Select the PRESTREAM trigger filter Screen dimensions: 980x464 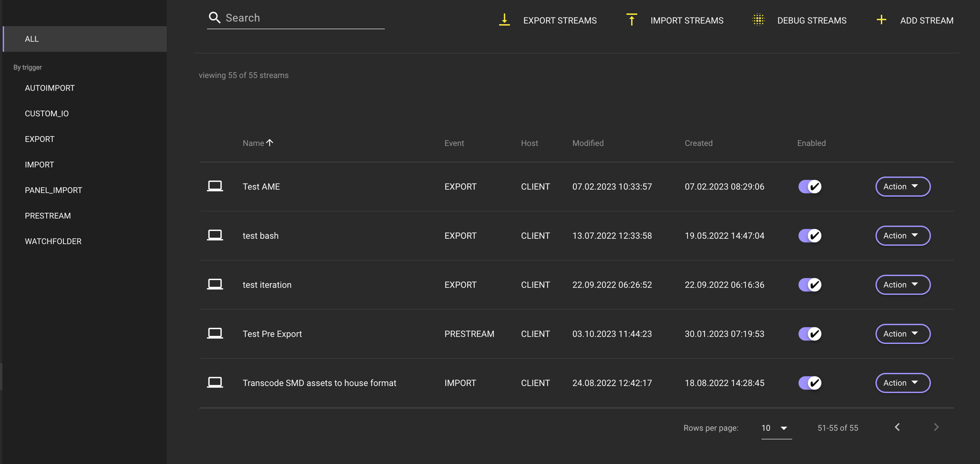pos(48,216)
